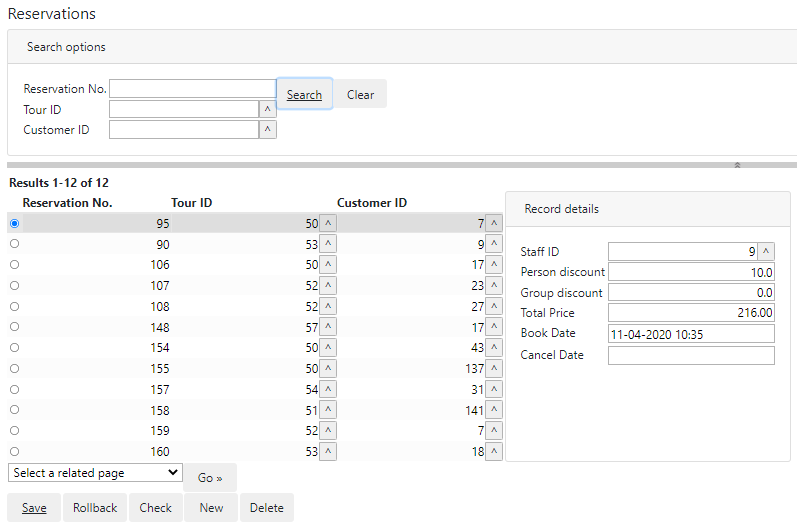The image size is (797, 531).
Task: Open Customer ID lookup for reservation 107
Action: 494,286
